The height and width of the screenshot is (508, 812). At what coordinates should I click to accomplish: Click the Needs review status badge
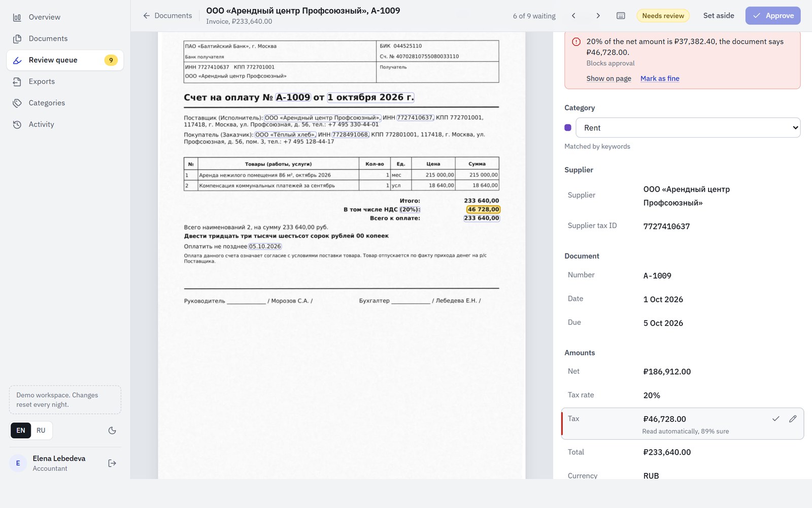coord(663,16)
